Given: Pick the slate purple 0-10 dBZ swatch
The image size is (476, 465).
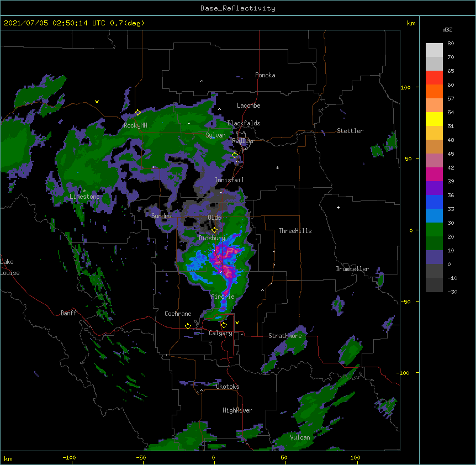Looking at the screenshot, I should [434, 257].
